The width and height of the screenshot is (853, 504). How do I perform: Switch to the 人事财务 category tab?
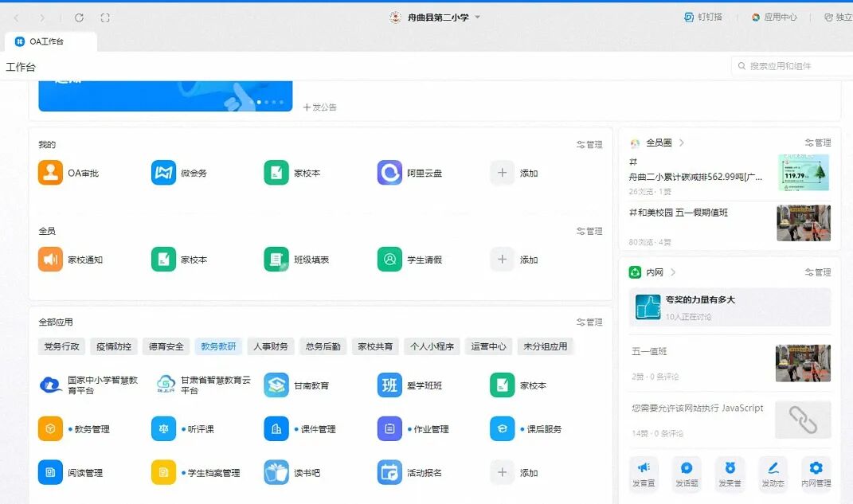[x=270, y=346]
